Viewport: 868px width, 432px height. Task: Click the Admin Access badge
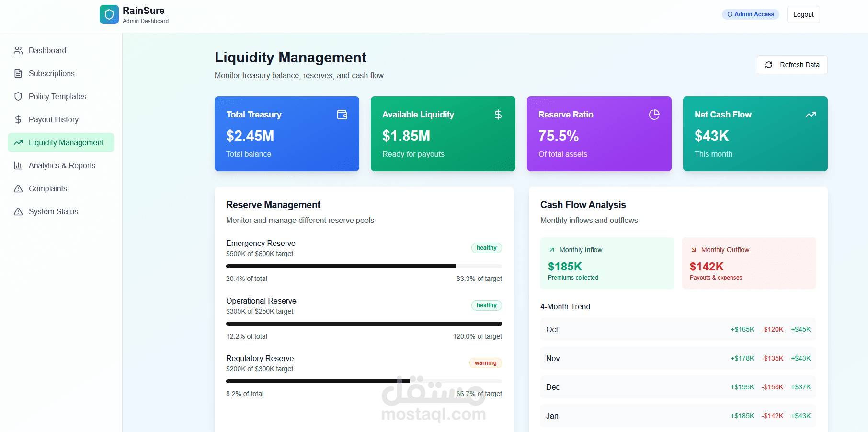tap(751, 14)
